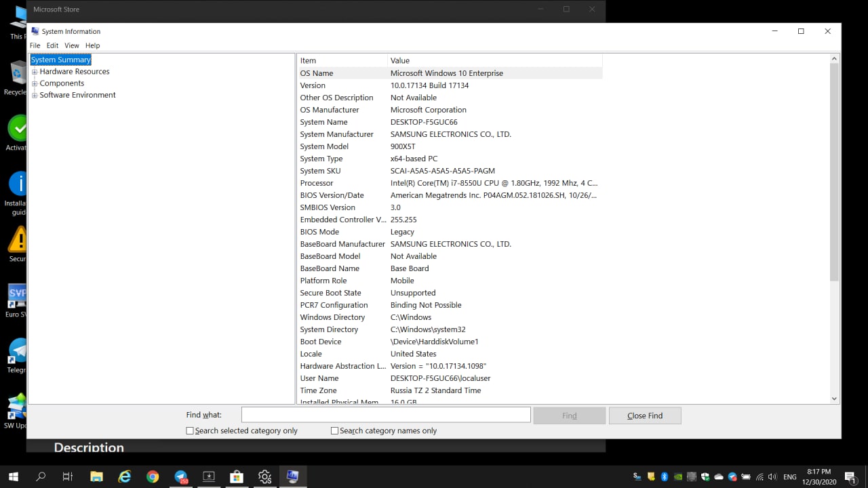
Task: Click the vertical scrollbar thumb
Action: (835, 173)
